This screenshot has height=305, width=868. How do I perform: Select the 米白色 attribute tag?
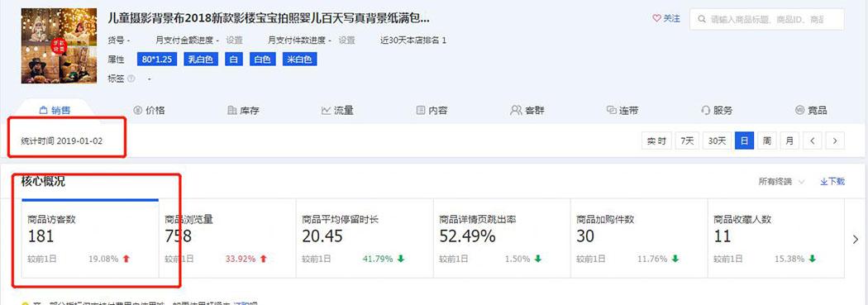click(x=299, y=60)
